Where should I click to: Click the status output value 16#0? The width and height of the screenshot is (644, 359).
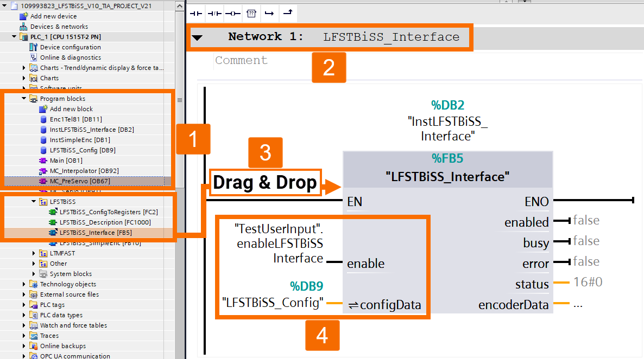pyautogui.click(x=588, y=282)
